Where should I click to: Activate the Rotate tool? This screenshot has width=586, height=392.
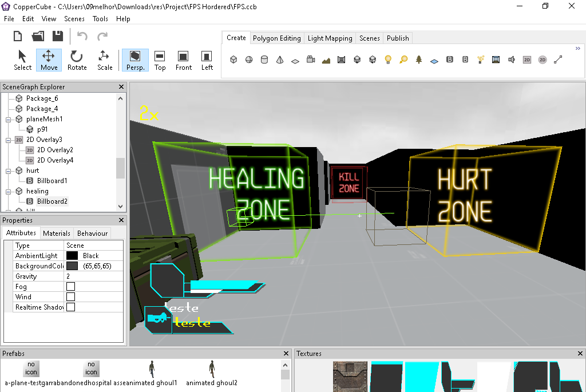tap(77, 60)
